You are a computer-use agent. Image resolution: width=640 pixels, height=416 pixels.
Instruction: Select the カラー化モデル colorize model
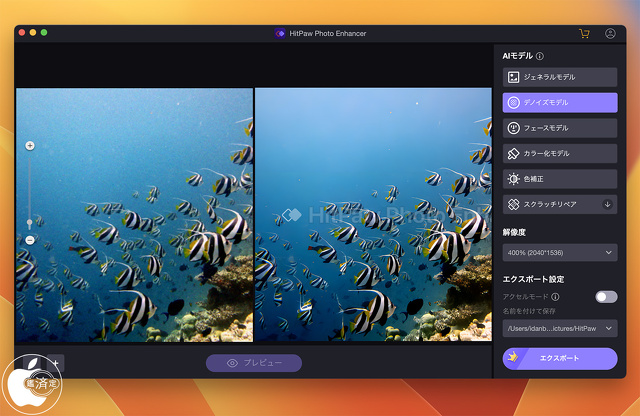[560, 153]
